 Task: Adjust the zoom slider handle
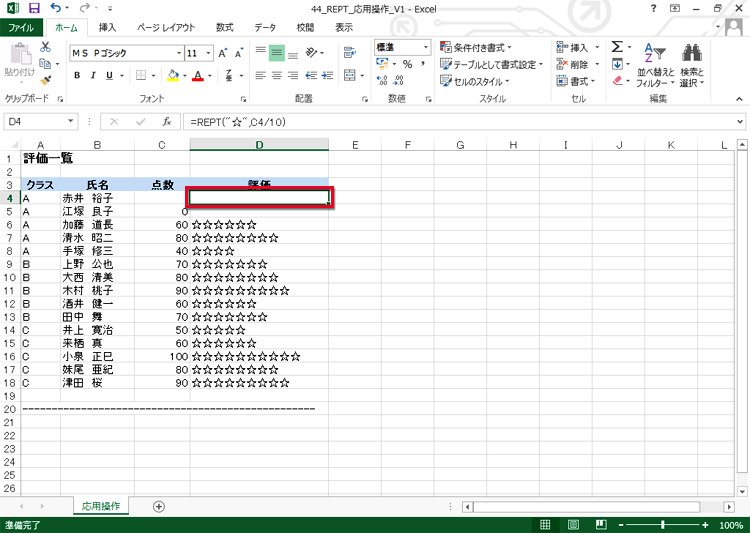pos(662,525)
